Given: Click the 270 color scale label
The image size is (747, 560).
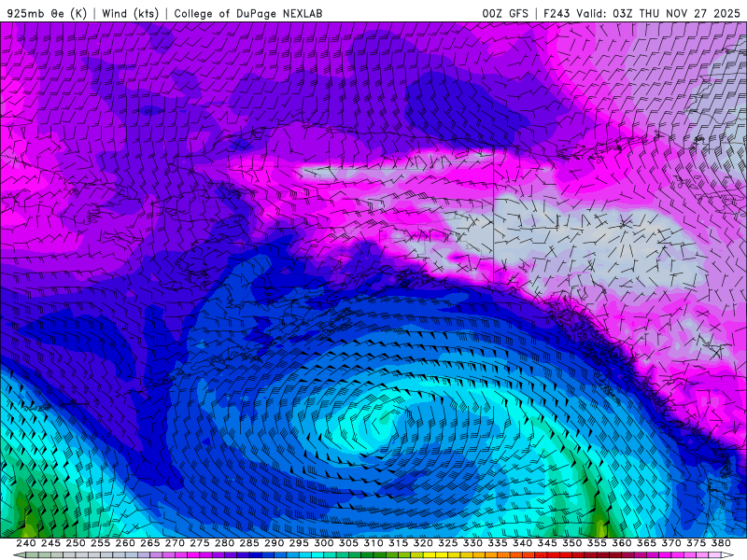Looking at the screenshot, I should tap(175, 543).
